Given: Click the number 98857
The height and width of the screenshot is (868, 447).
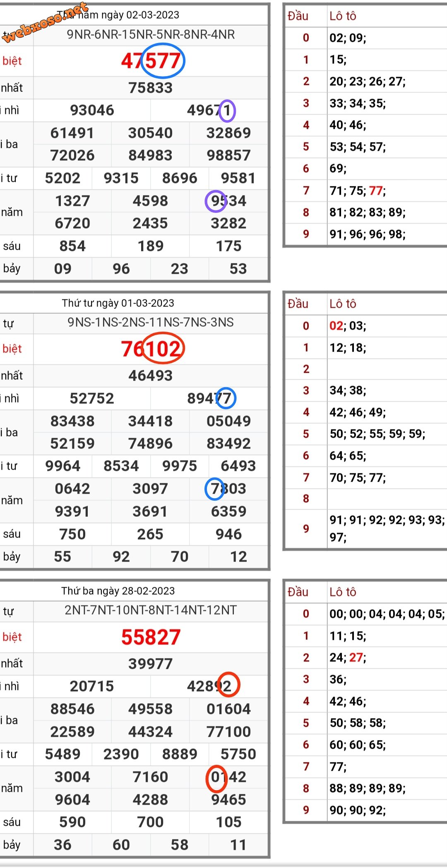Looking at the screenshot, I should 228,155.
